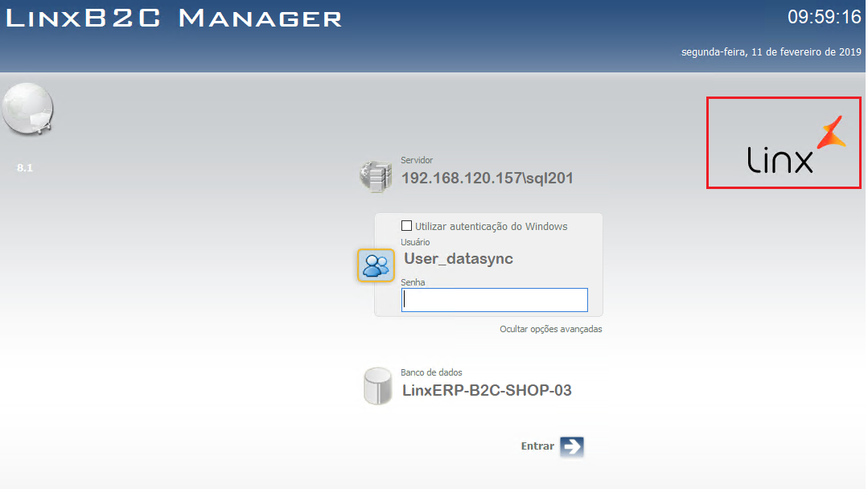
Task: Click the Banco de dados label
Action: (x=431, y=372)
